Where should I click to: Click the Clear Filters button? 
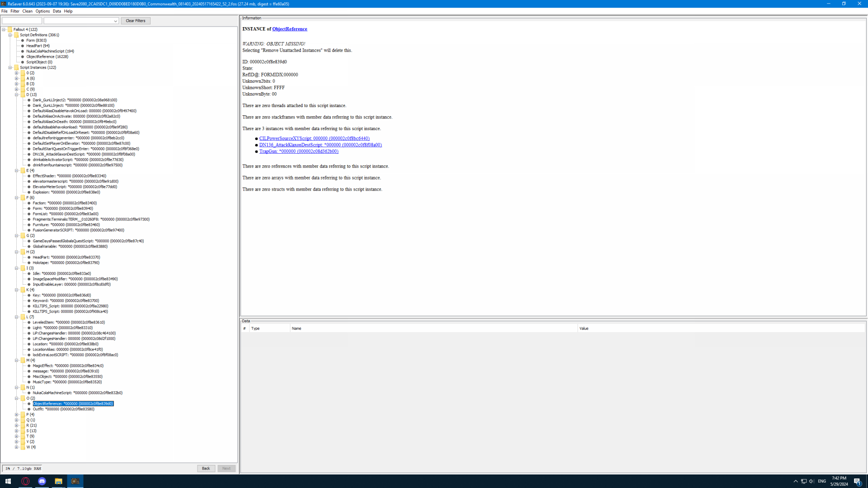coord(136,21)
